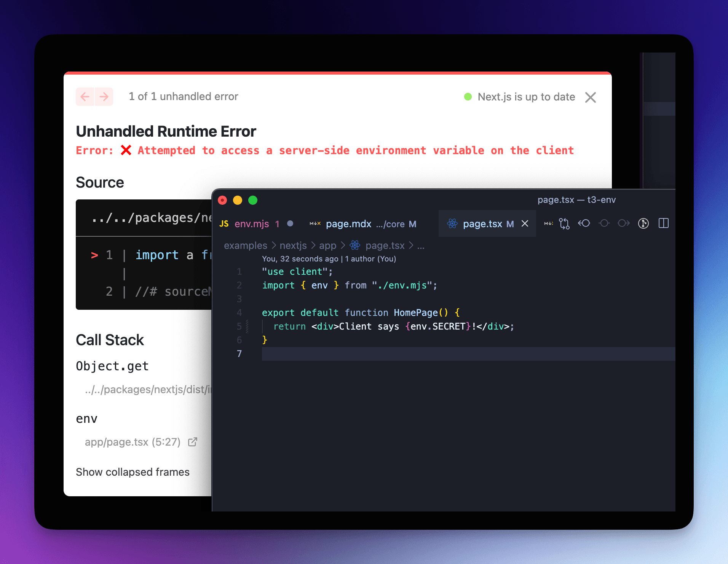Open app/page.tsx frame in external editor

pos(193,442)
